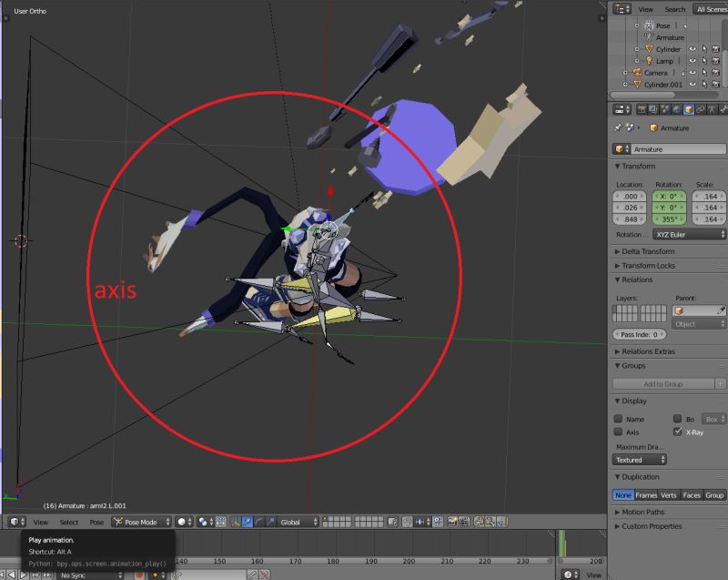Select Frames duplication option

(x=646, y=495)
